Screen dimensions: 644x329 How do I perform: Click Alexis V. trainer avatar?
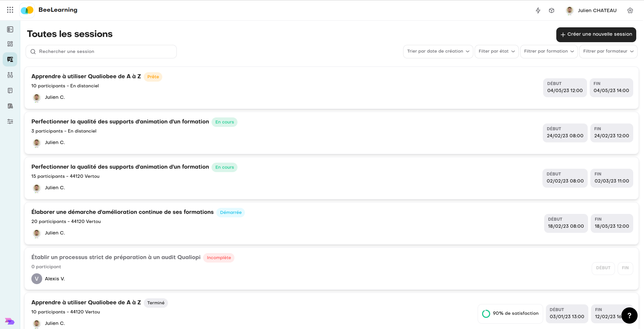pos(37,279)
